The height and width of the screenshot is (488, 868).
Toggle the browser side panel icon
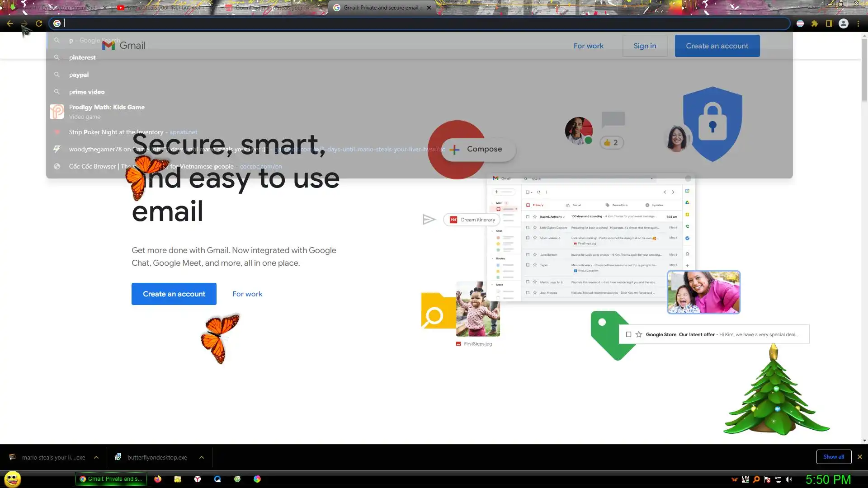pyautogui.click(x=829, y=23)
